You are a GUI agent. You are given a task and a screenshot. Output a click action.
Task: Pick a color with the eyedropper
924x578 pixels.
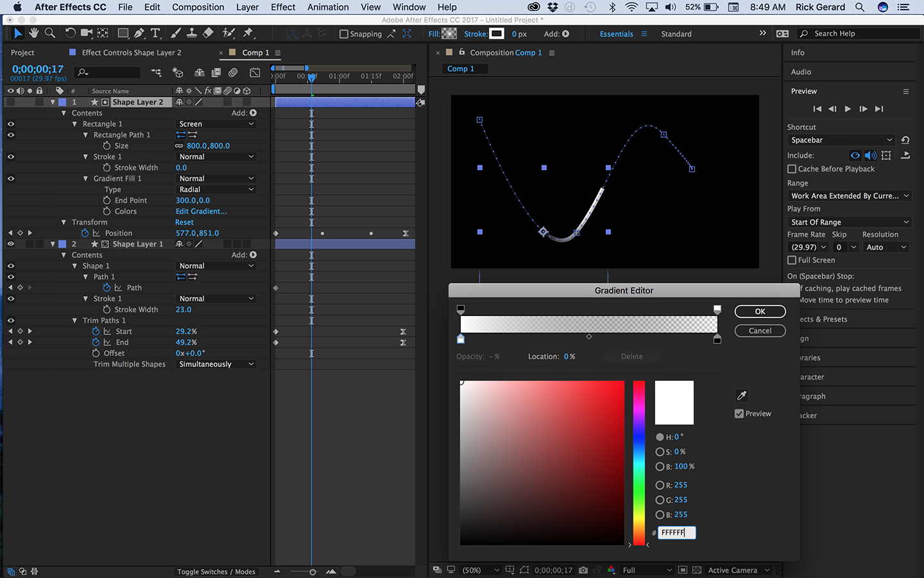[x=741, y=396]
